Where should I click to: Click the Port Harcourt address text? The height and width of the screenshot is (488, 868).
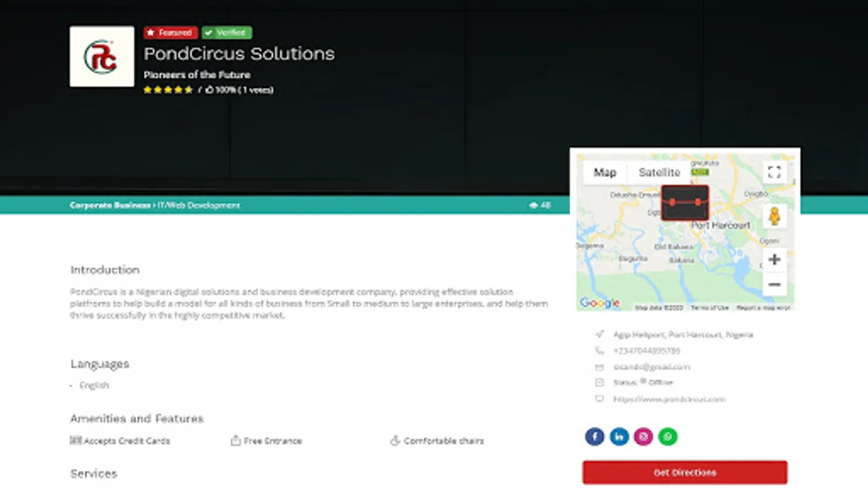683,335
